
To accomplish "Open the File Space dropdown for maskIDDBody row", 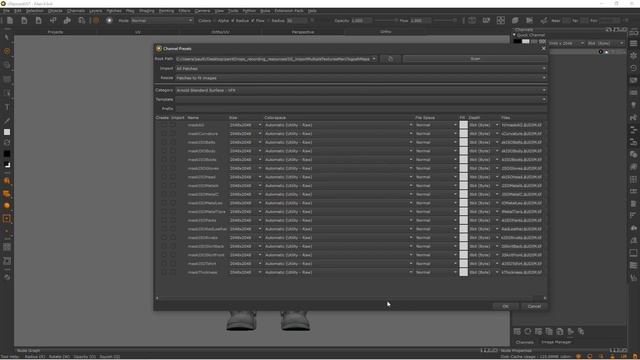I will pos(436,151).
